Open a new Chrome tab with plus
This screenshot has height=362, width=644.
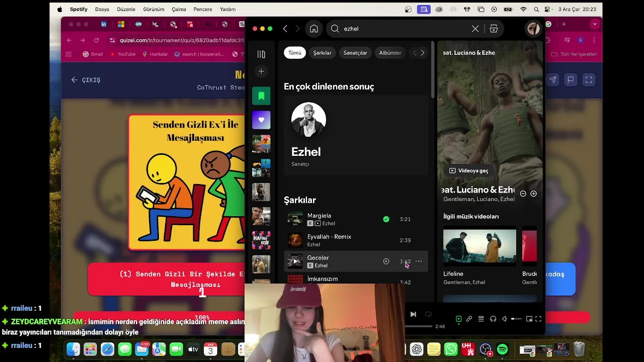click(564, 24)
